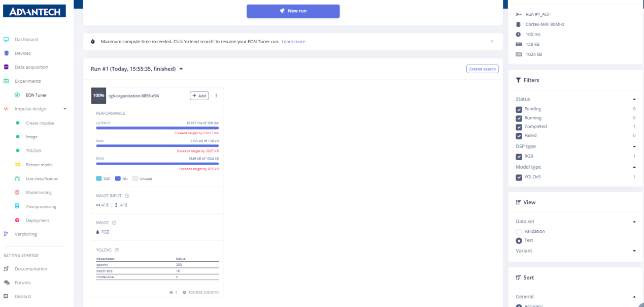
Task: Collapse the Status filter section
Action: (x=634, y=99)
